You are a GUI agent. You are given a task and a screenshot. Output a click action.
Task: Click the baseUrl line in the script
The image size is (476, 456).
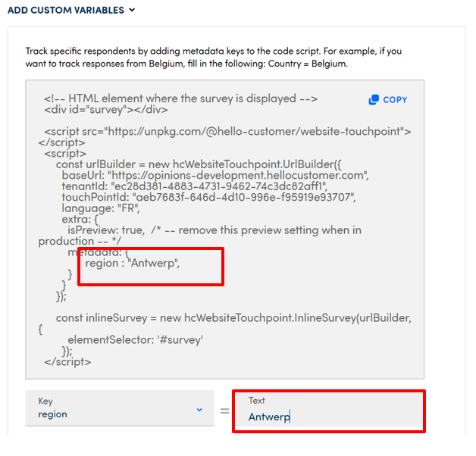pos(215,175)
